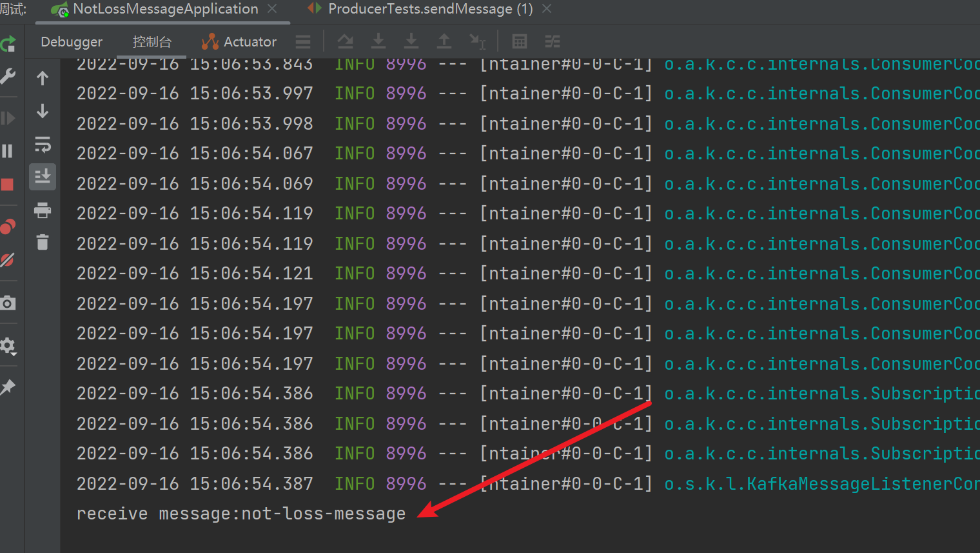
Task: Click the print console icon
Action: click(x=43, y=210)
